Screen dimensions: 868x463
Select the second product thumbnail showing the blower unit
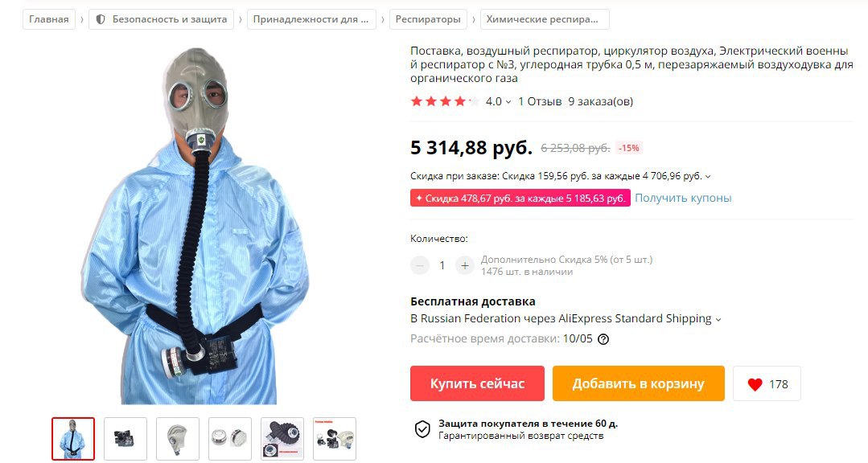coord(125,439)
